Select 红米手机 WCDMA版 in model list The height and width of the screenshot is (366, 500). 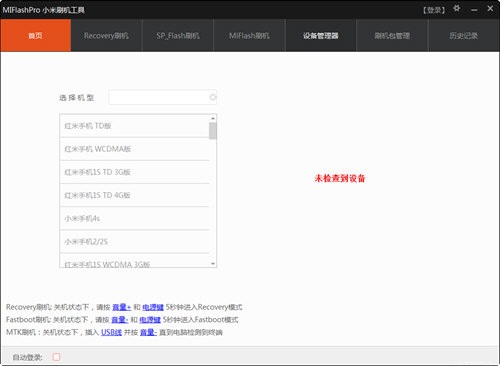pyautogui.click(x=134, y=149)
